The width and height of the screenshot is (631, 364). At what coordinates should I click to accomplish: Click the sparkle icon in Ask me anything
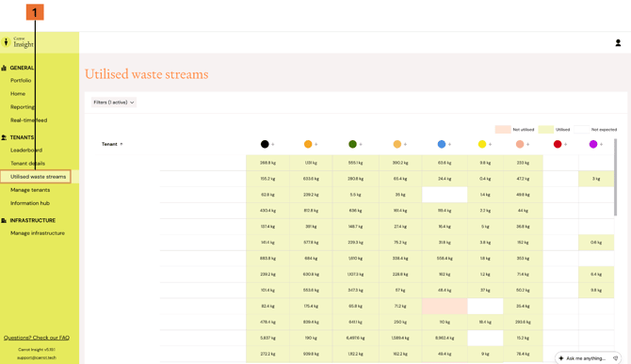[561, 358]
